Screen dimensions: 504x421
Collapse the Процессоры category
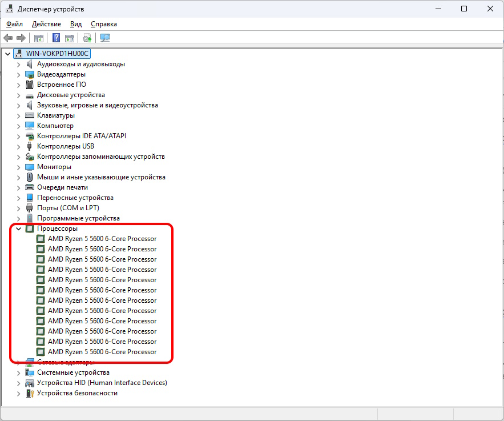click(19, 228)
